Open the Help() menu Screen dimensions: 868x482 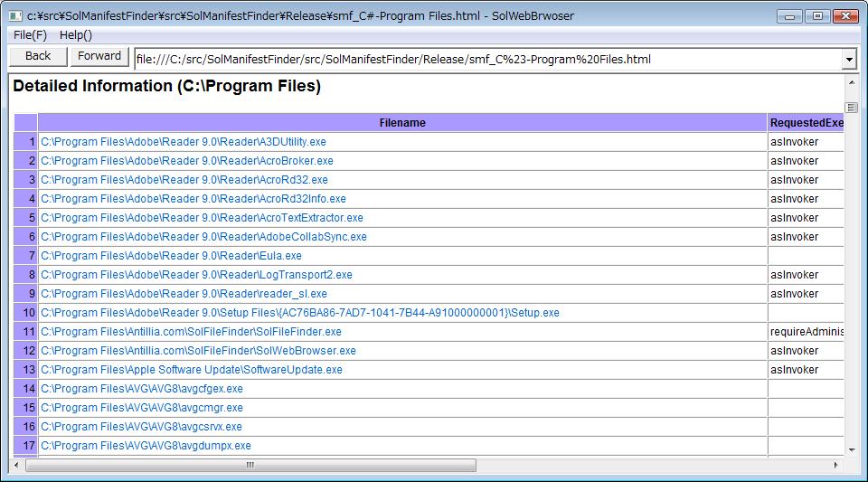click(76, 35)
